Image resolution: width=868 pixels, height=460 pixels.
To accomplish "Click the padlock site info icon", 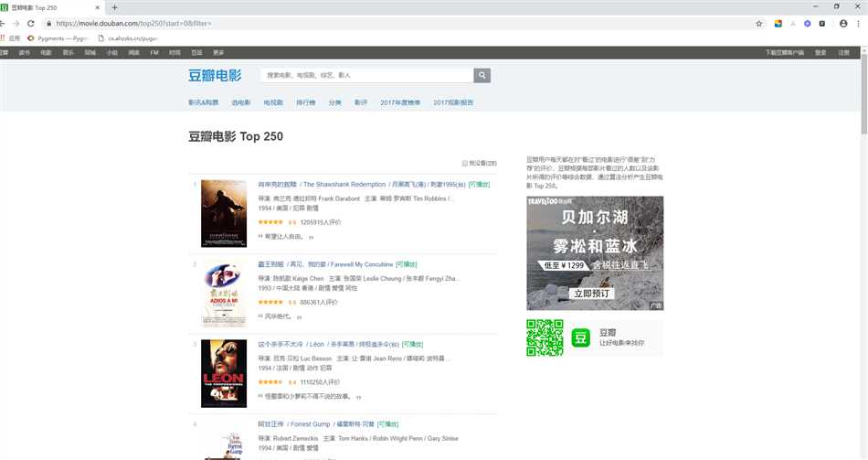I will pos(48,23).
